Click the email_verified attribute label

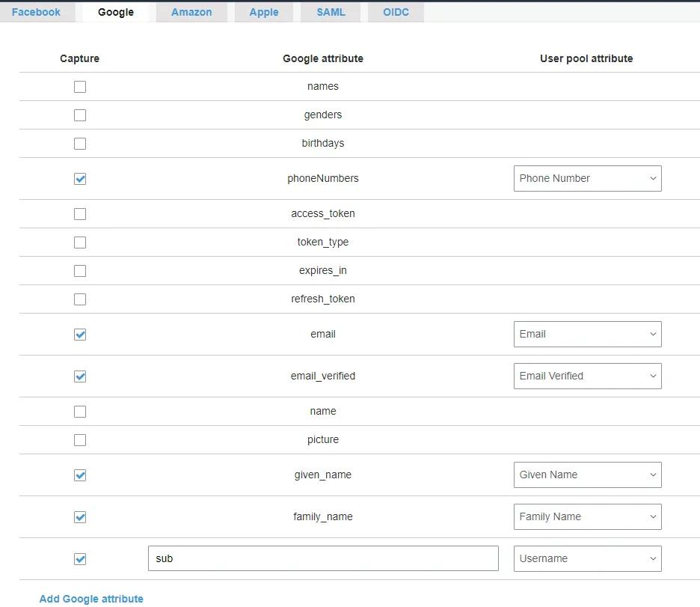(323, 376)
